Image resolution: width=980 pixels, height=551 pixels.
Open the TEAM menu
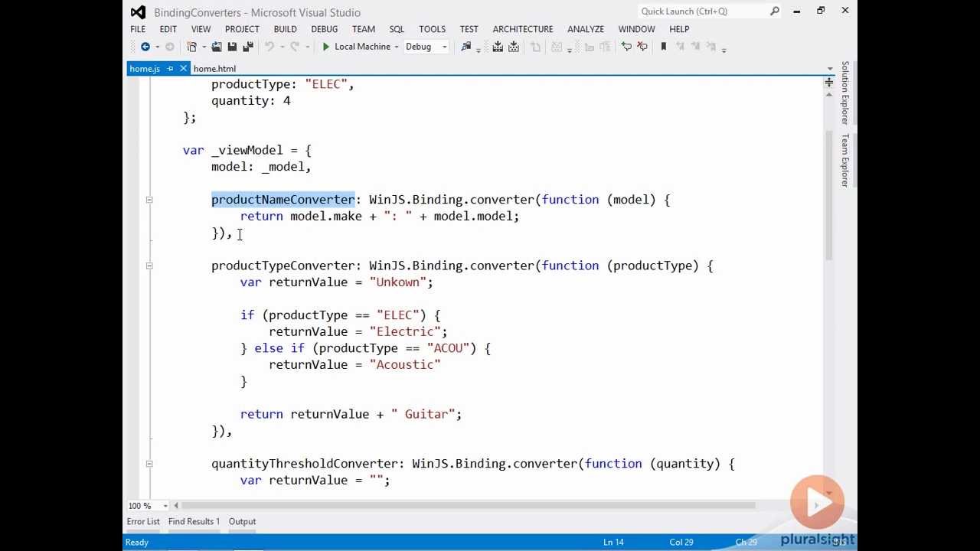tap(364, 29)
